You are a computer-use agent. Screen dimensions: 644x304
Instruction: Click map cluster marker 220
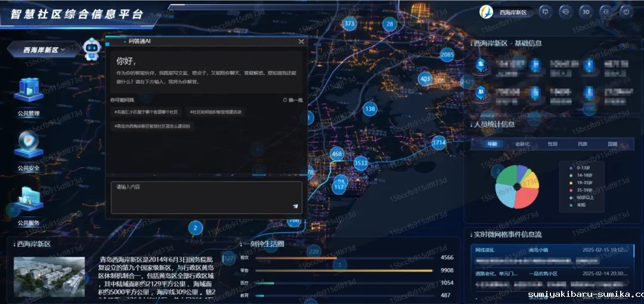pyautogui.click(x=314, y=251)
